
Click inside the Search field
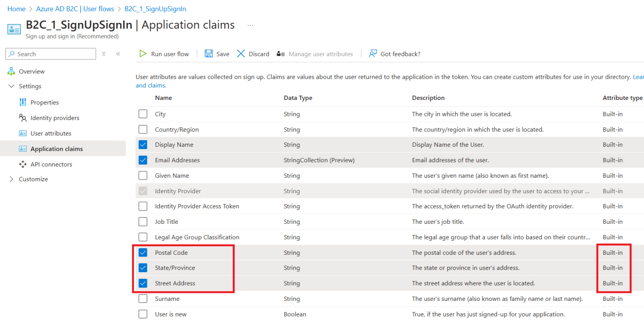[51, 53]
